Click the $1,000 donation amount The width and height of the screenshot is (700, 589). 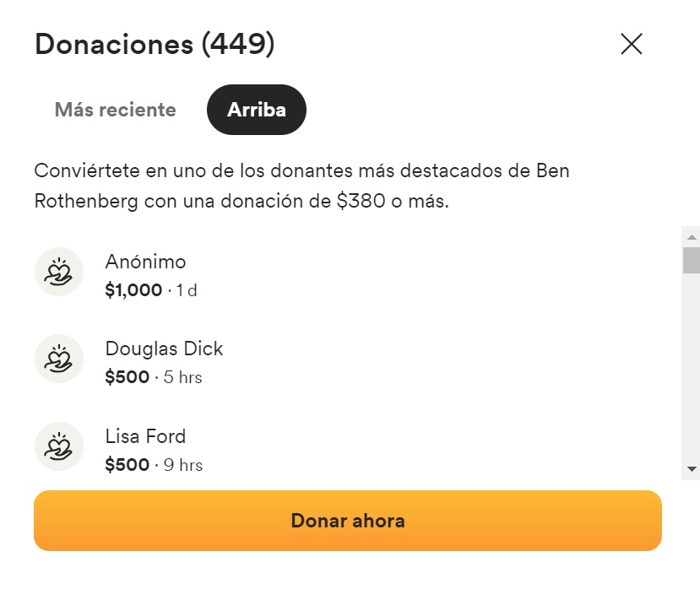(133, 291)
